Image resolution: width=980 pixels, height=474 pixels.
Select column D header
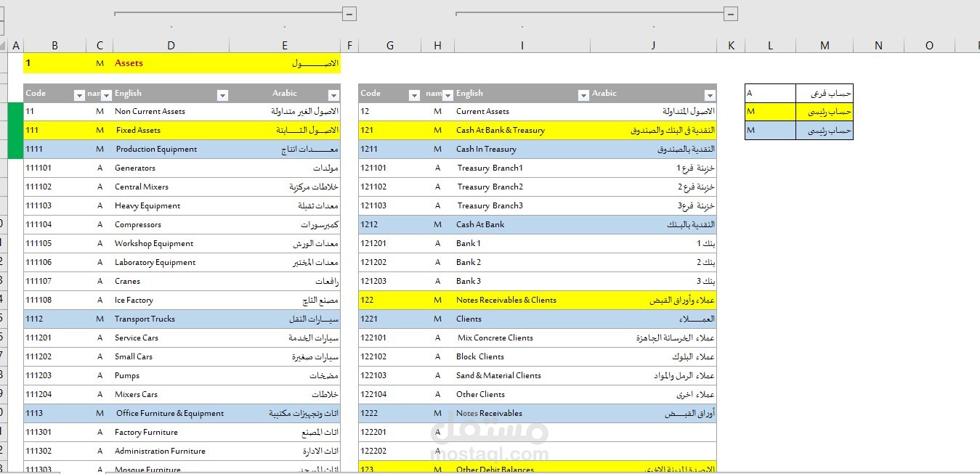click(171, 45)
